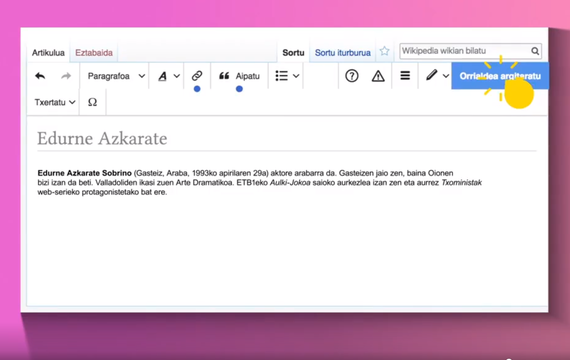The image size is (570, 360).
Task: Click the Orrialdea argitaratu publish button
Action: (x=500, y=76)
